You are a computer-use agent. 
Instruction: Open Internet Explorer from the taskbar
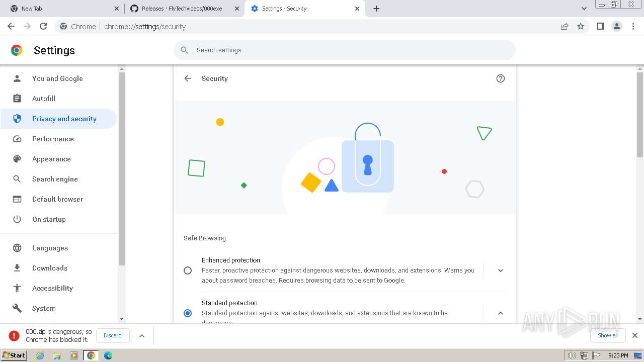click(x=40, y=355)
